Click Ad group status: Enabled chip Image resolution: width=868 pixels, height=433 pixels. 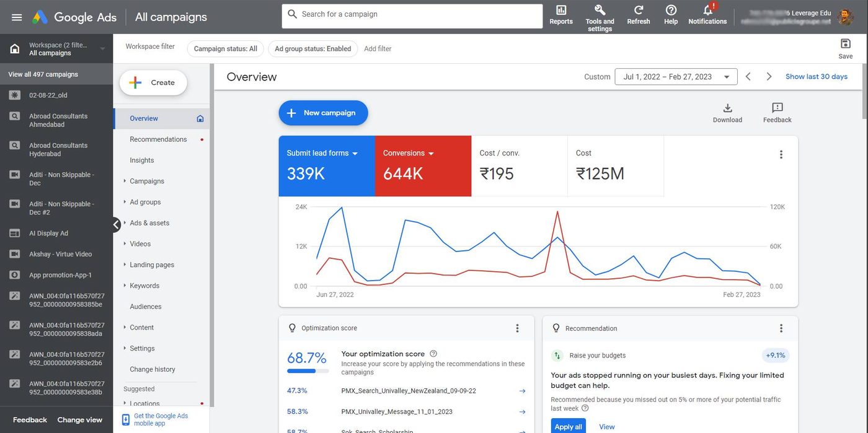point(313,49)
